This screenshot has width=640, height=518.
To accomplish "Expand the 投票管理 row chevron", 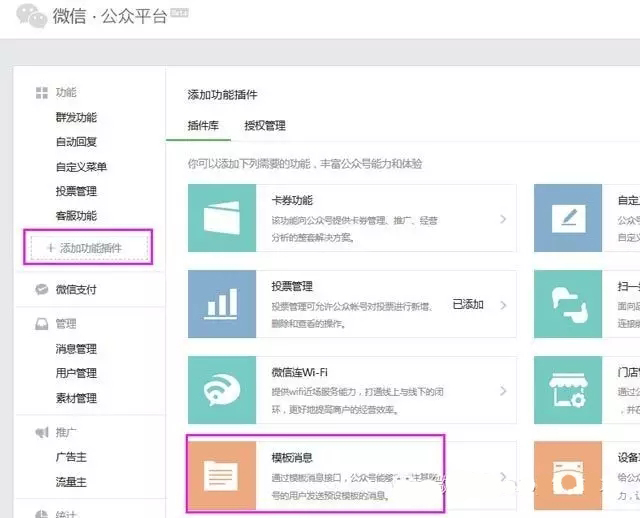I will [502, 305].
